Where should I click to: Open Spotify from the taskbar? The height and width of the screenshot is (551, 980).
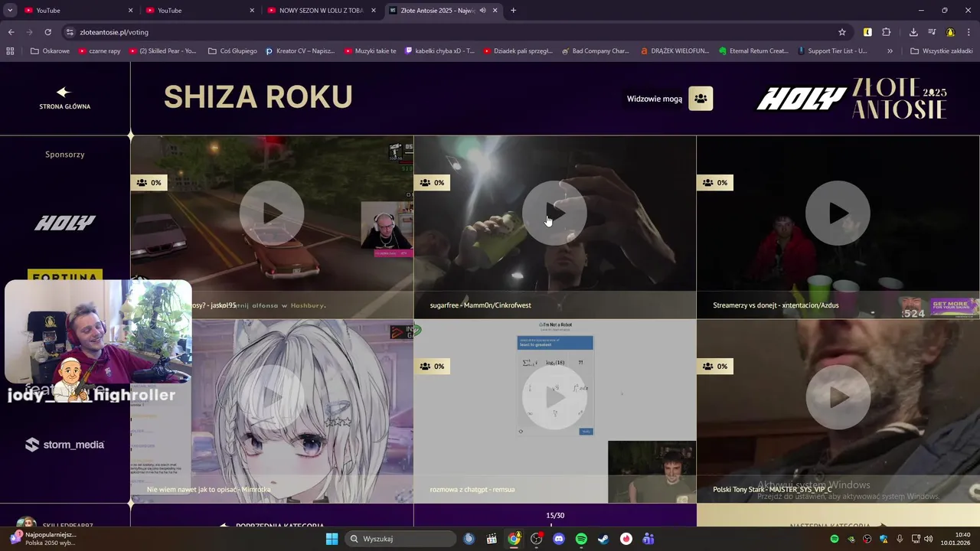coord(581,539)
